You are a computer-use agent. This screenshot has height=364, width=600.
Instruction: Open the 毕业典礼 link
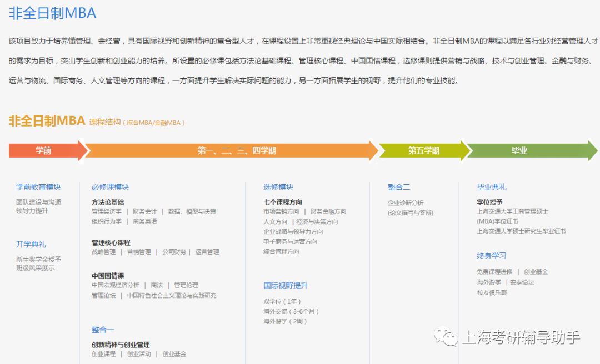coord(492,186)
